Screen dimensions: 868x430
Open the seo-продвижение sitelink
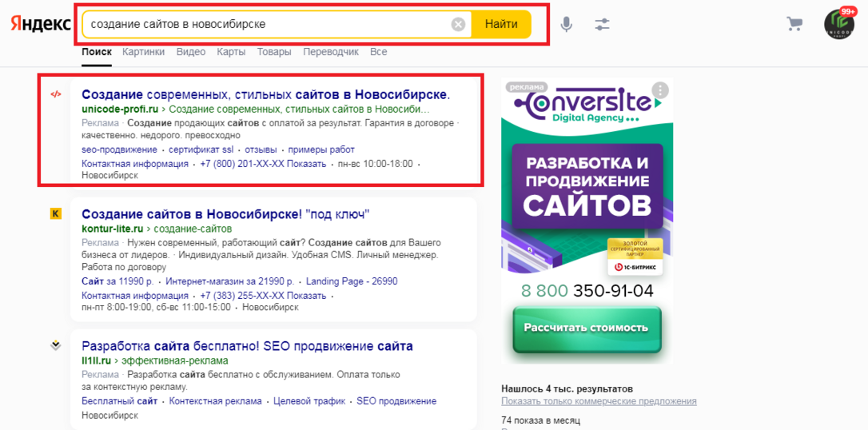[x=120, y=150]
